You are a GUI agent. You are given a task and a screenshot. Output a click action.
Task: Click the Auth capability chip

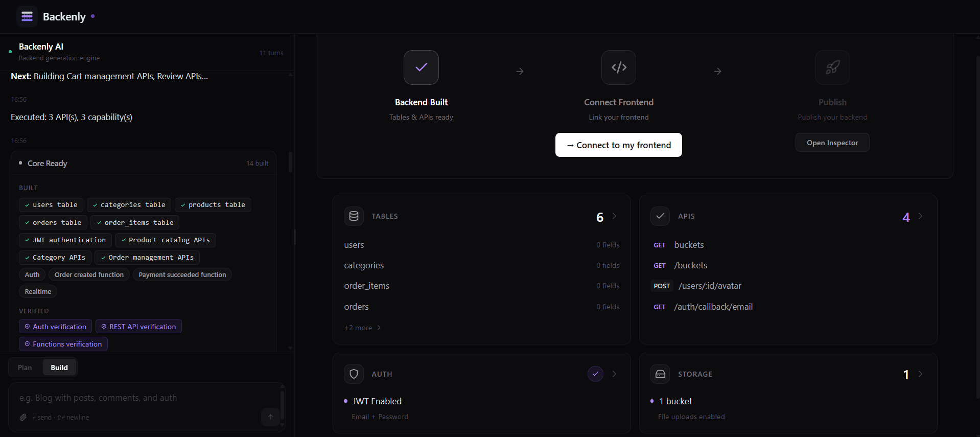[32, 275]
